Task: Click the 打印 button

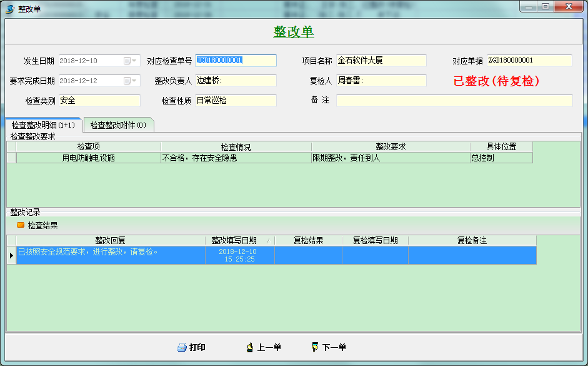Action: [x=191, y=347]
